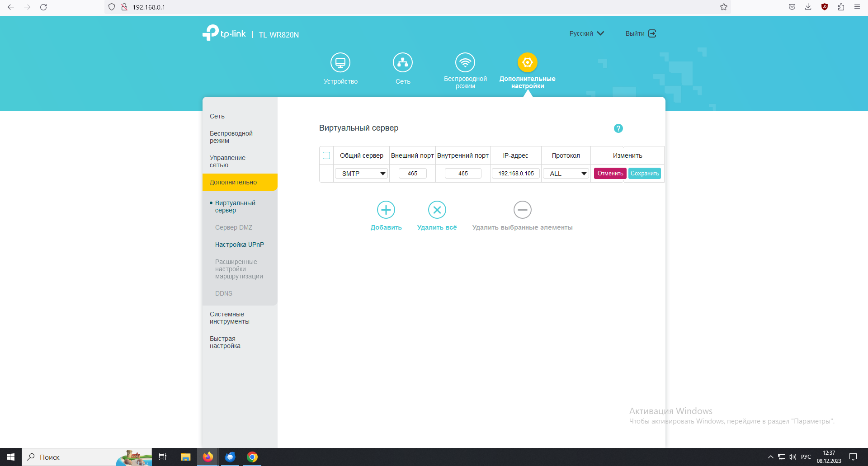Image resolution: width=868 pixels, height=466 pixels.
Task: Open Расширенные настройки маршрутизации submenu
Action: [239, 269]
